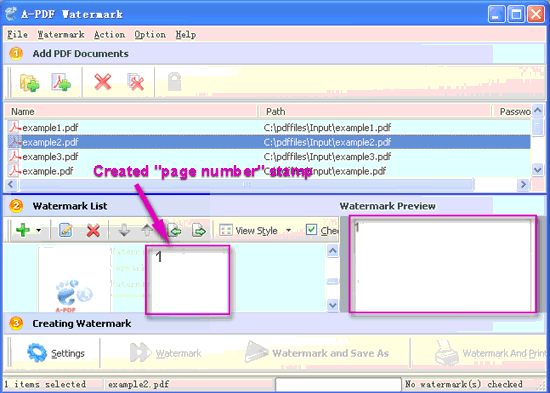Screen dimensions: 550x393
Task: Click inside the Watermark Preview pane
Action: pyautogui.click(x=443, y=264)
